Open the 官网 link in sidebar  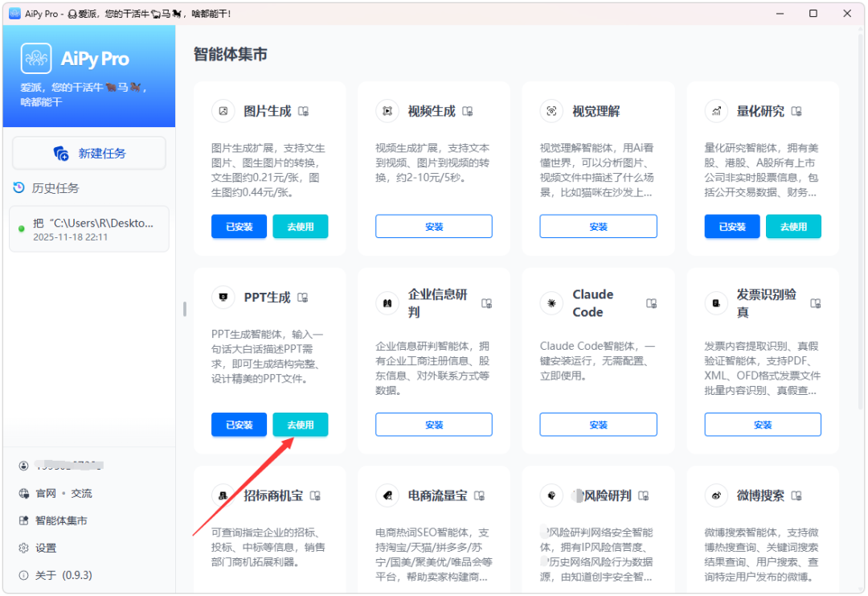pyautogui.click(x=46, y=494)
